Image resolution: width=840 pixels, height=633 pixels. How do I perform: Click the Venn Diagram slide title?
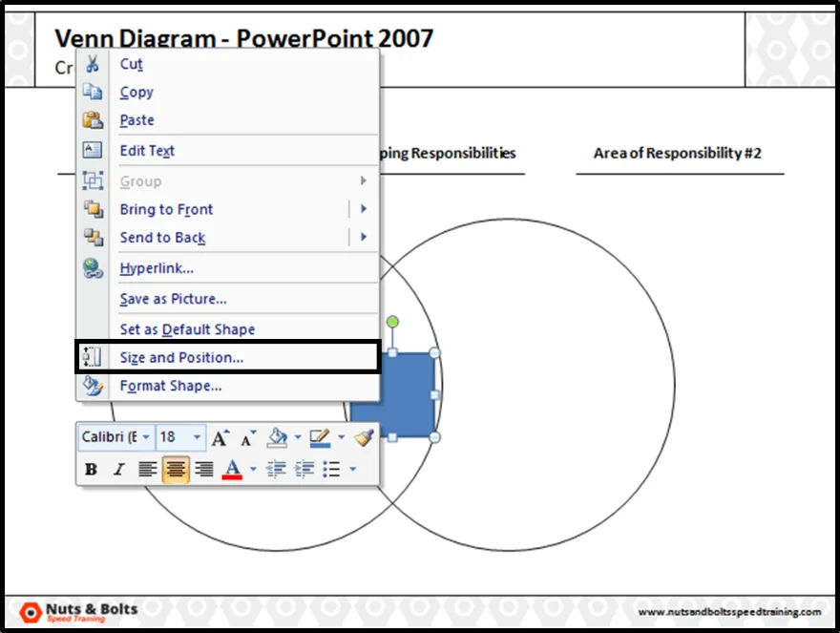point(243,38)
